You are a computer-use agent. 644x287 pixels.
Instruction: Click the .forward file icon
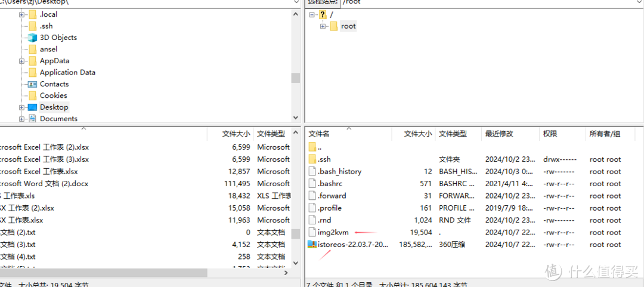coord(312,196)
